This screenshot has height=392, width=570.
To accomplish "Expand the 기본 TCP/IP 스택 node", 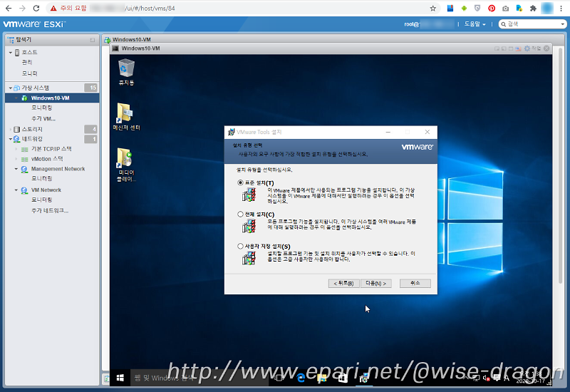I will point(16,149).
